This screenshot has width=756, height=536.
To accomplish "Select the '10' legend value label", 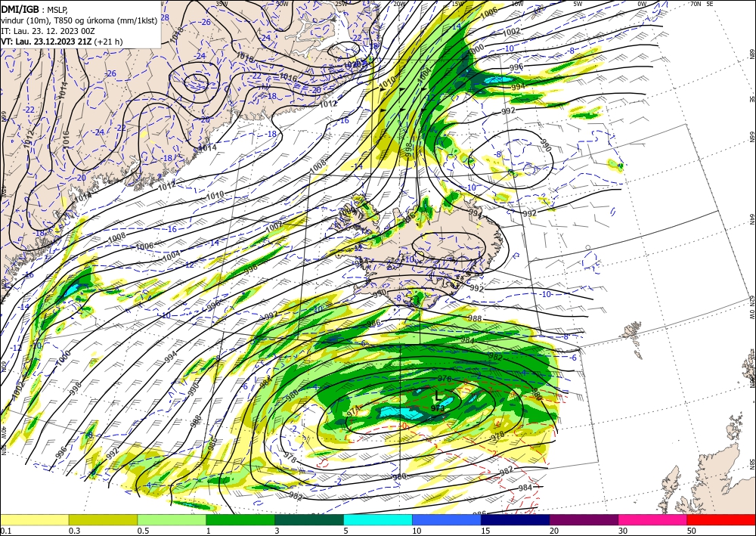I will click(x=417, y=531).
